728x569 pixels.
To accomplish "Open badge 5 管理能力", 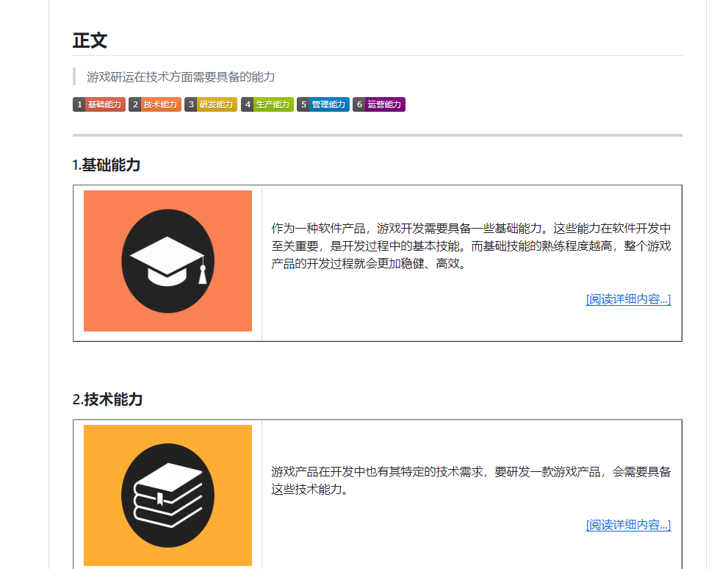I will click(x=323, y=104).
